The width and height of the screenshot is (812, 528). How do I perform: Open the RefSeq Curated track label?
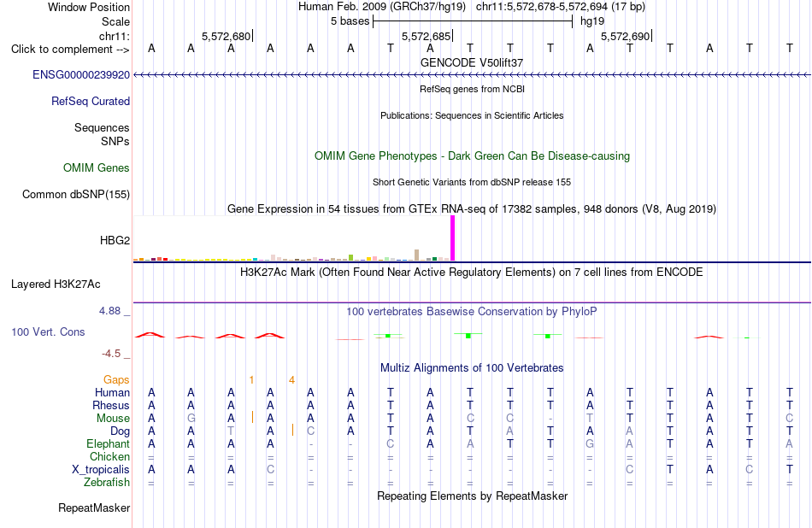tap(90, 101)
